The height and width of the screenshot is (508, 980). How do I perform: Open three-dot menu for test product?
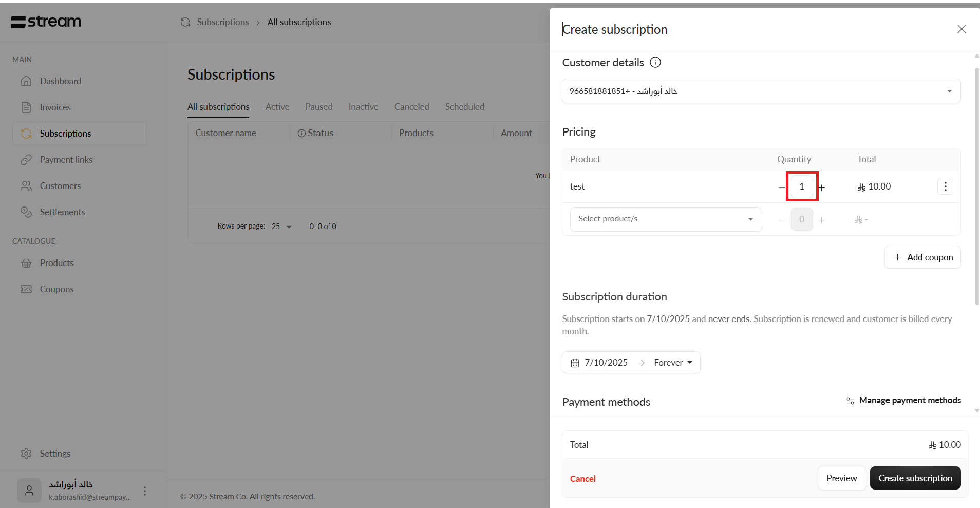click(x=945, y=186)
